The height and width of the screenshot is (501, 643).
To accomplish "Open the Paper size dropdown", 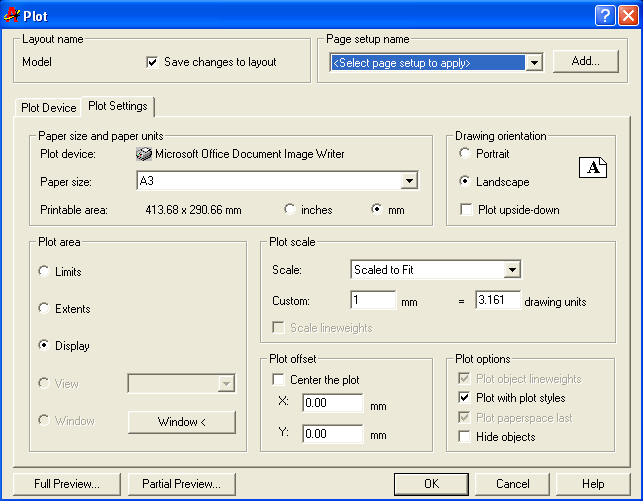I will coord(409,181).
